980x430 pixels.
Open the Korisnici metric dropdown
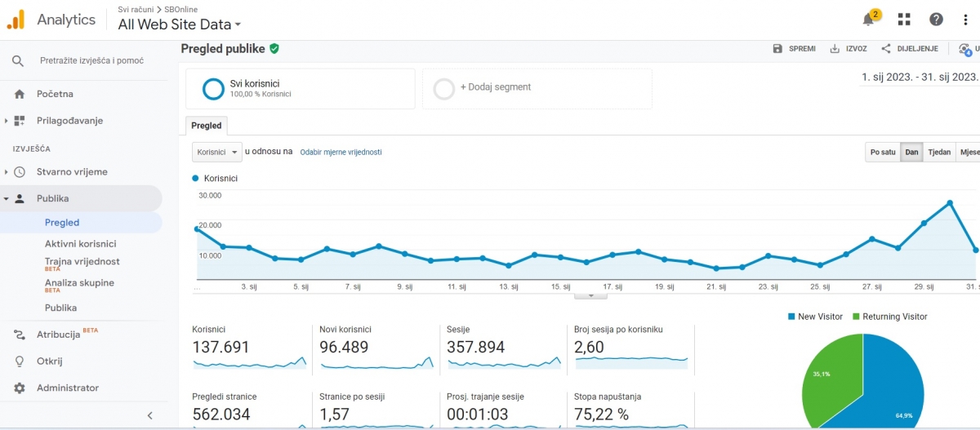pyautogui.click(x=217, y=152)
